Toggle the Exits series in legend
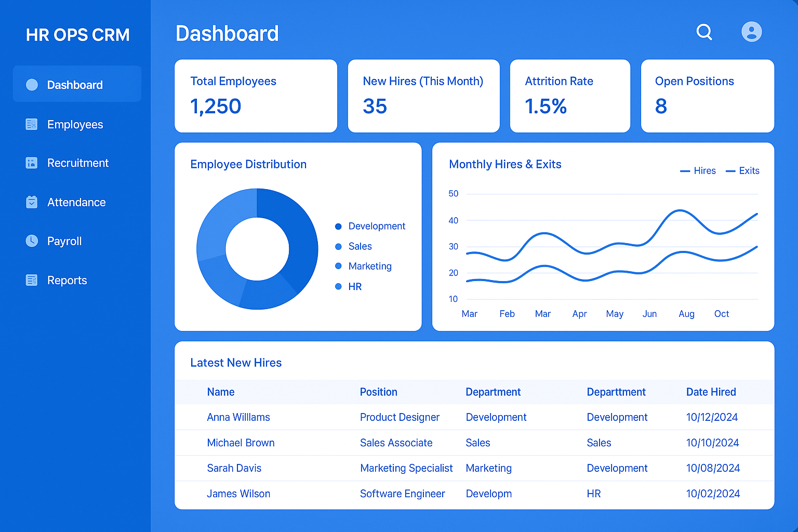Viewport: 798px width, 532px height. 742,171
